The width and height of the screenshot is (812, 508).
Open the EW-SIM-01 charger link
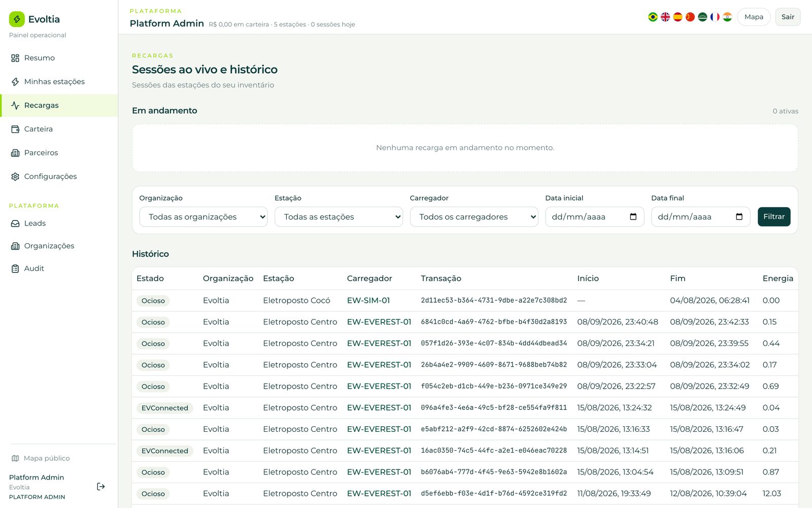pyautogui.click(x=368, y=301)
